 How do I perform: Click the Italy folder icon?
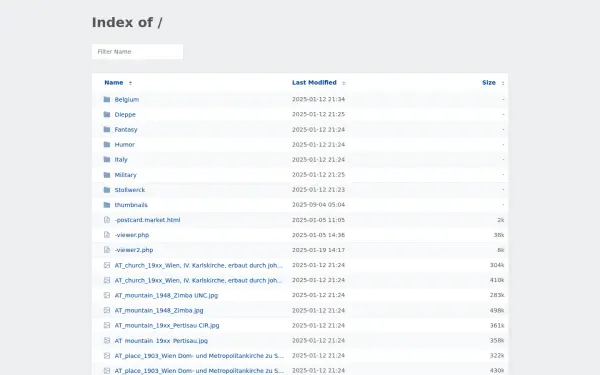[107, 160]
